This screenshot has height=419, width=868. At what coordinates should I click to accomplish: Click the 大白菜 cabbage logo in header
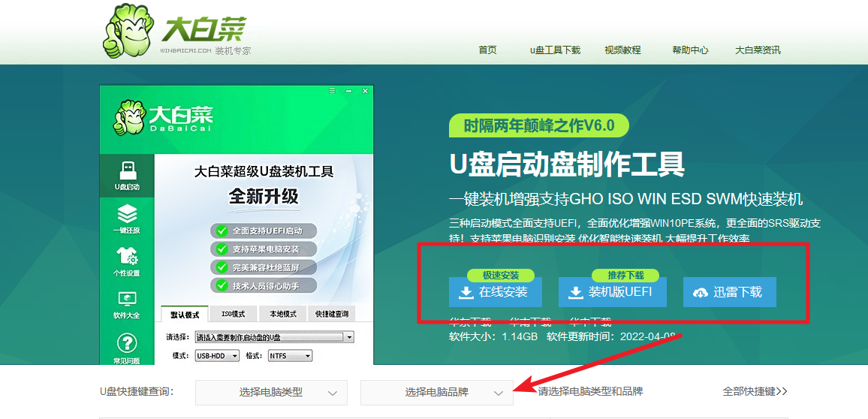click(176, 31)
